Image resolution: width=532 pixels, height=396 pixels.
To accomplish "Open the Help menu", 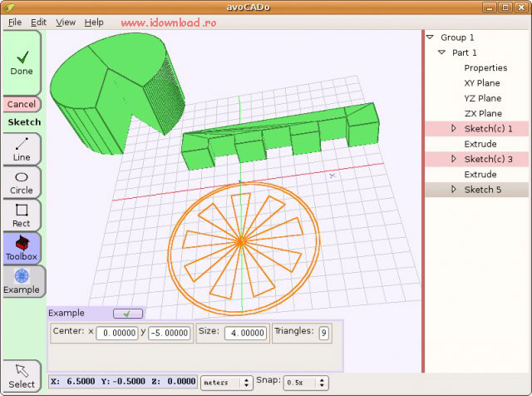I will (94, 22).
